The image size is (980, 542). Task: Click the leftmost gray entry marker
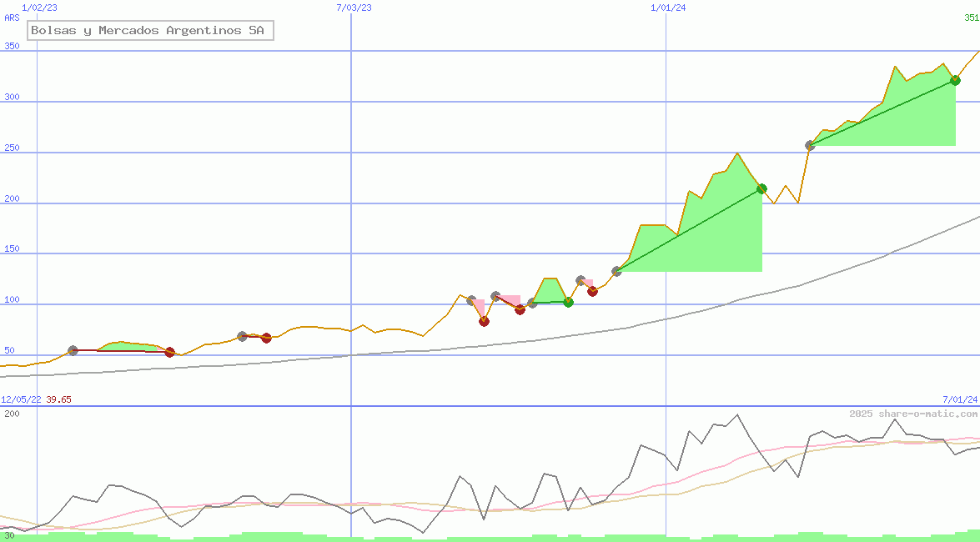click(x=73, y=350)
